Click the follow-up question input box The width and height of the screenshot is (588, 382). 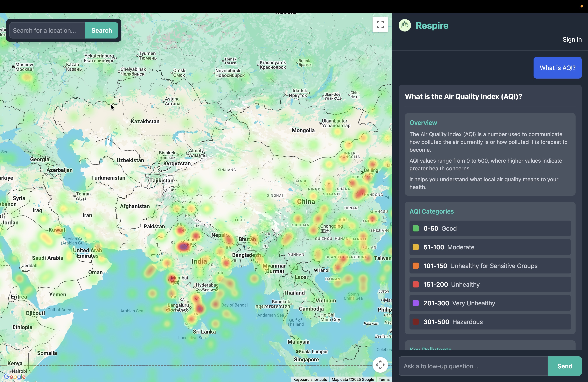point(473,366)
